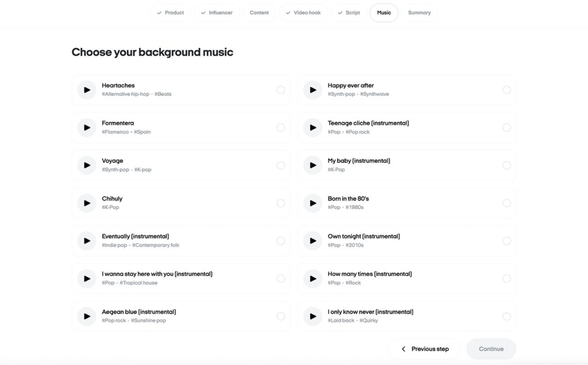
Task: Click the Previous step button
Action: click(425, 349)
